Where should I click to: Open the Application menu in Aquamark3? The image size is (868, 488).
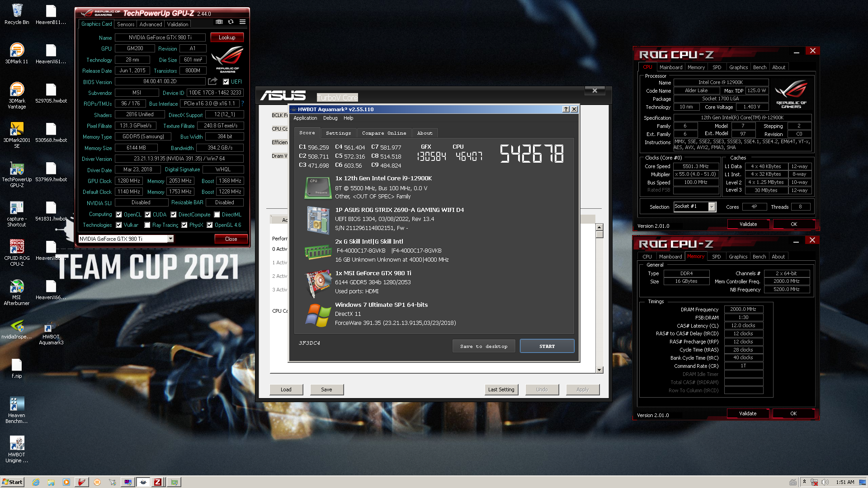[305, 118]
